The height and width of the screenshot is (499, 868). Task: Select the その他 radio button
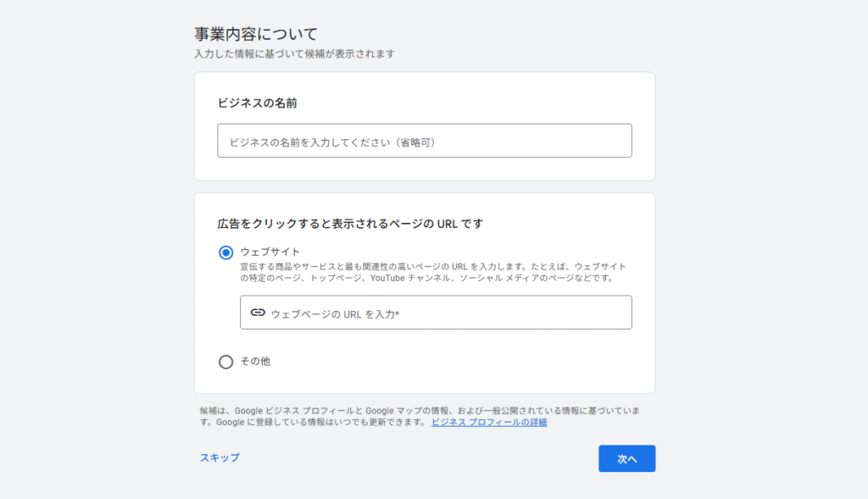pos(225,362)
